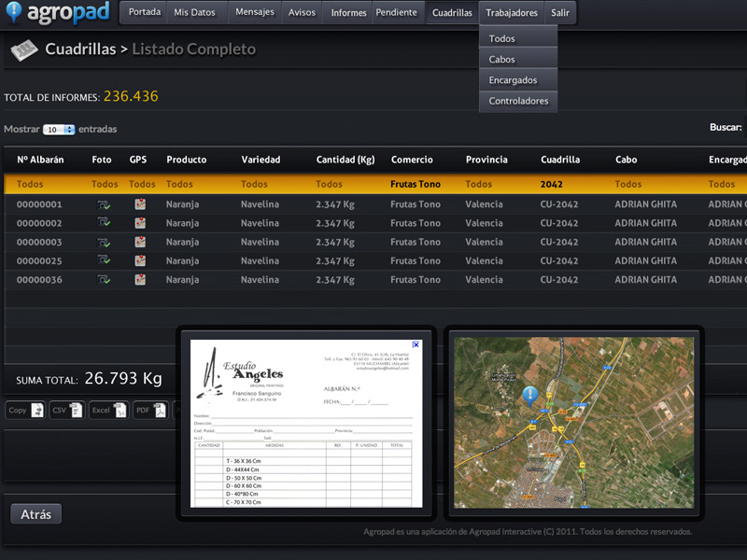Open the Mensajes navigation tab
747x560 pixels.
[x=255, y=13]
